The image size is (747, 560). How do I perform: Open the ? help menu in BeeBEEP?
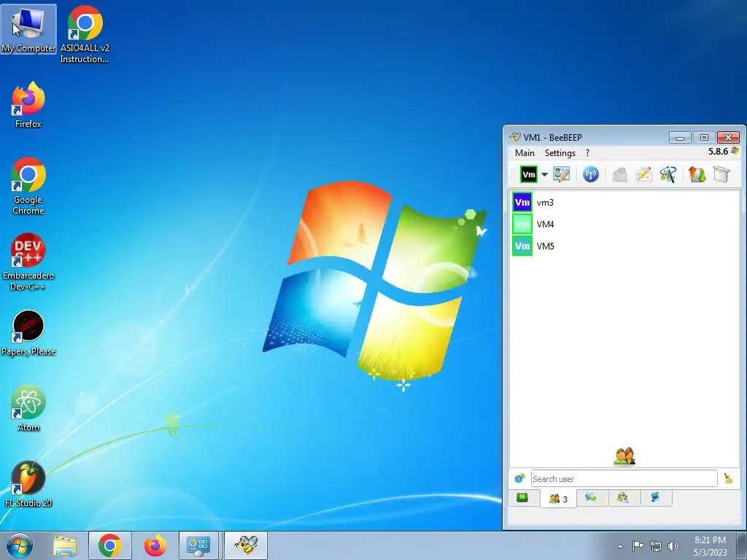(x=587, y=153)
